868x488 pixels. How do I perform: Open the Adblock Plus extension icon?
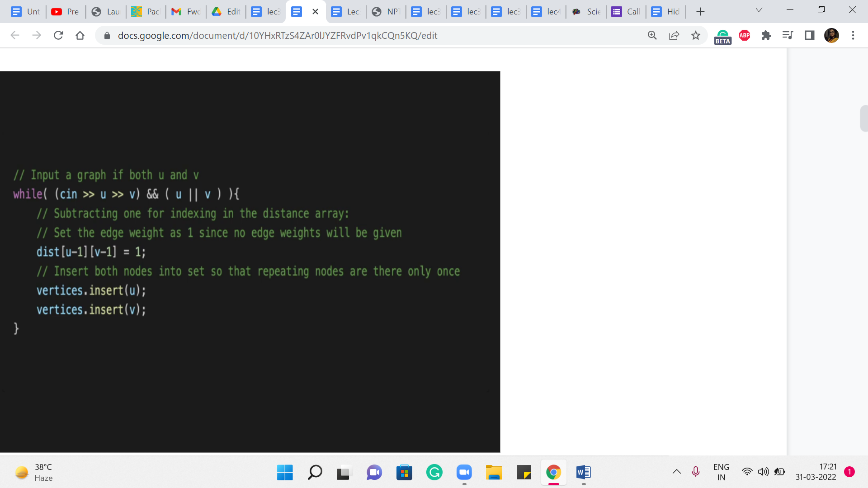click(x=745, y=35)
